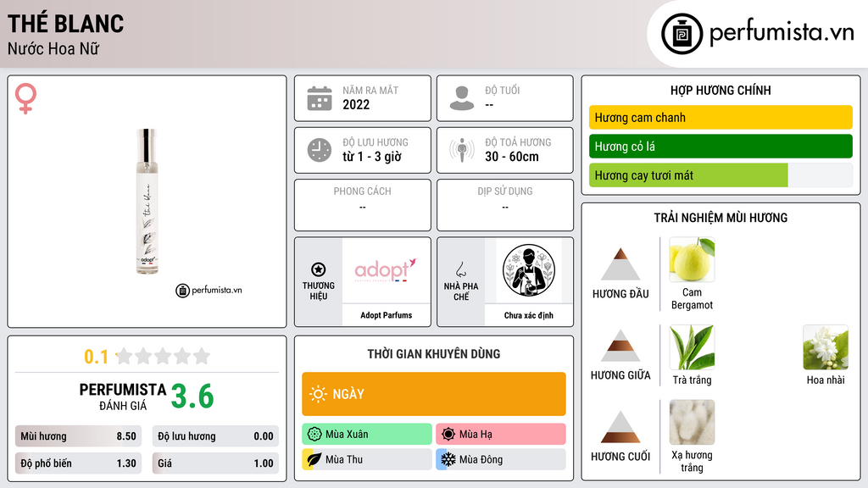The width and height of the screenshot is (868, 488).
Task: Click the Mùi hương 8.50 score bar
Action: 79,436
